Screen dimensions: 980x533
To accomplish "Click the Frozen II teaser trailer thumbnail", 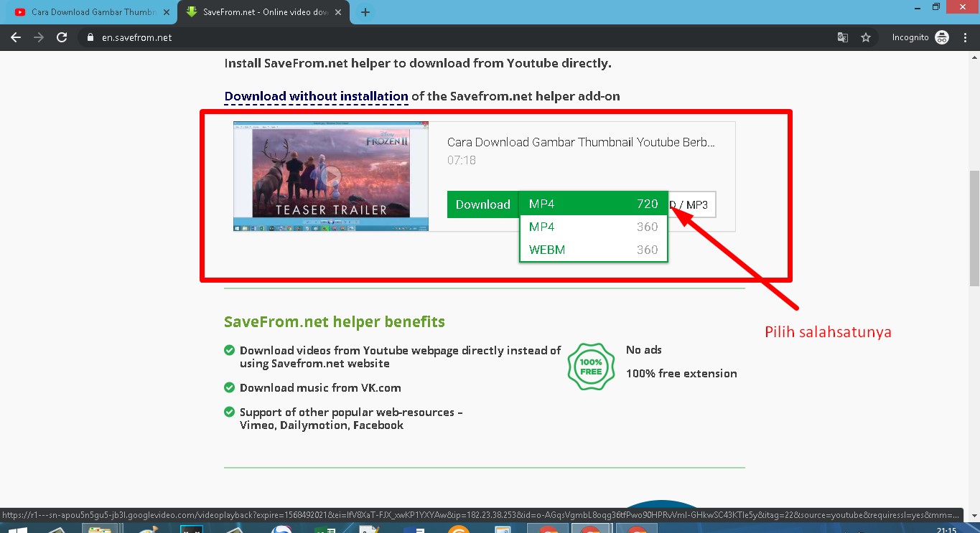I will coord(331,176).
